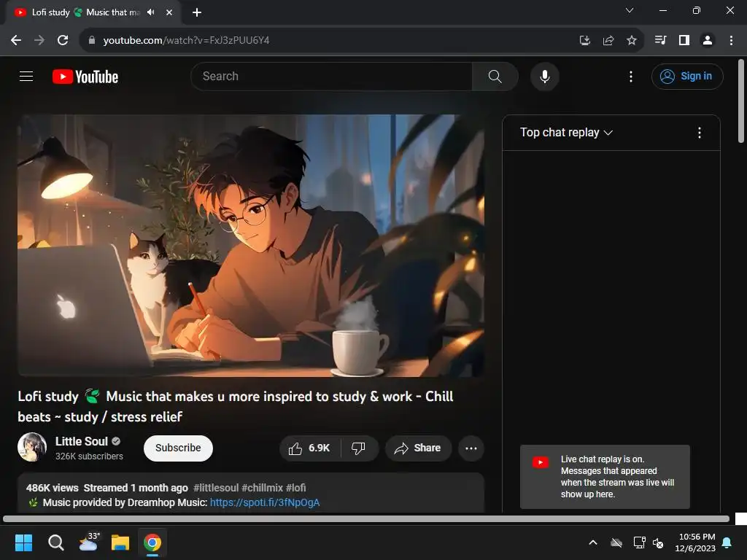The width and height of the screenshot is (747, 560).
Task: Share the Lofi study video
Action: 418,448
